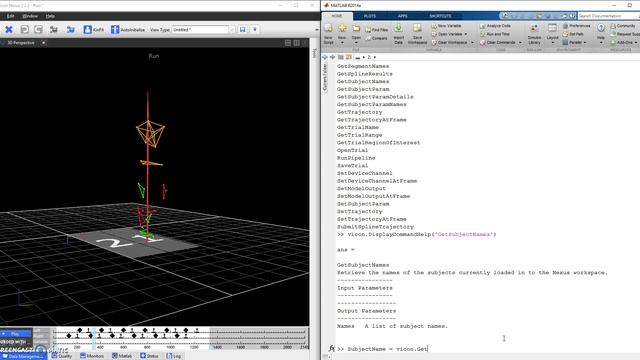Click the timeline current frame cursor
640x360 pixels.
94,339
